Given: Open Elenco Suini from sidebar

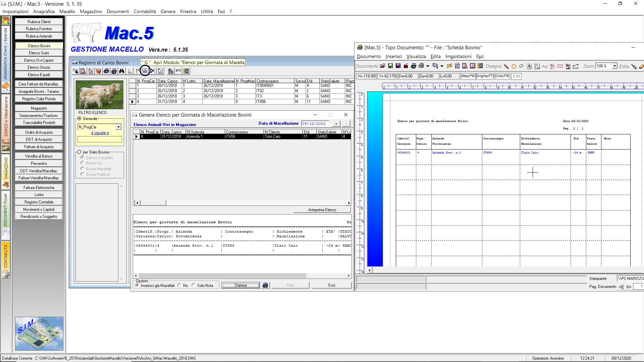Looking at the screenshot, I should (x=39, y=53).
